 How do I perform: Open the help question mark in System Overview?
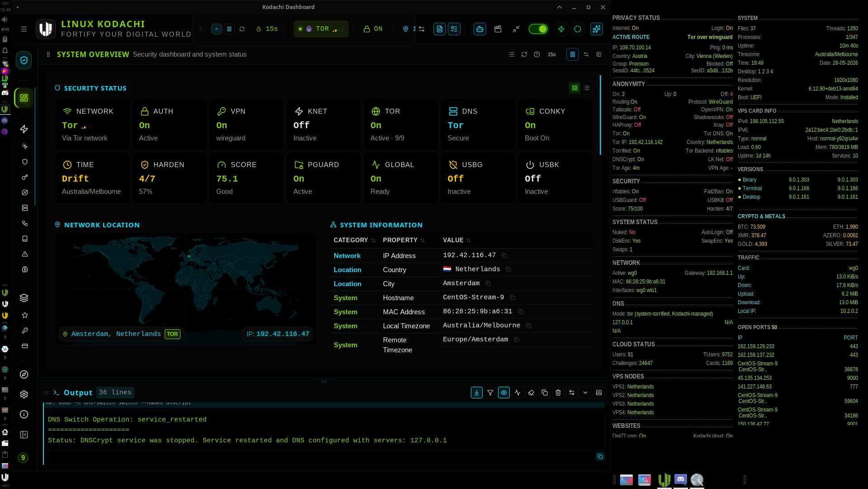(x=537, y=54)
